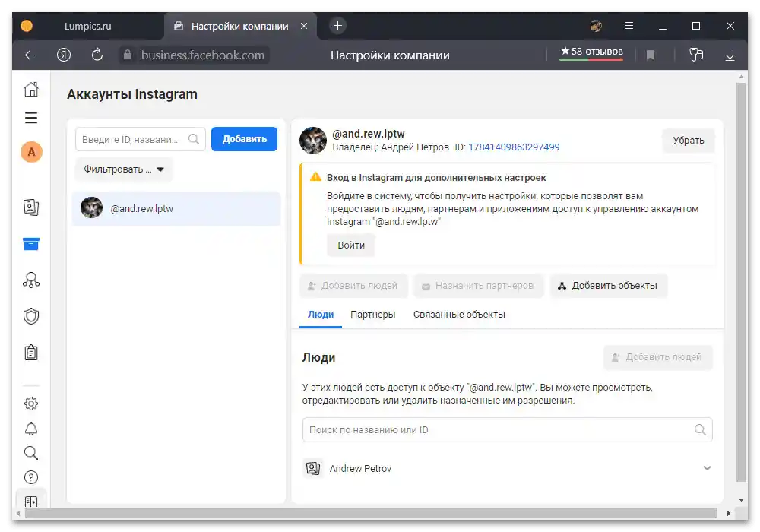Click magnifier in people search field
This screenshot has width=760, height=532.
click(x=700, y=429)
